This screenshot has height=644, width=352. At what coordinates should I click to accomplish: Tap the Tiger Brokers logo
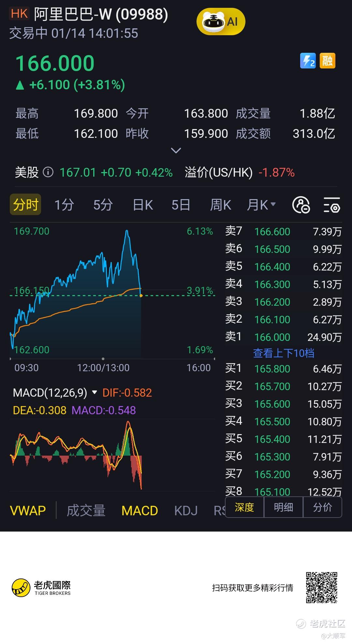[x=41, y=588]
